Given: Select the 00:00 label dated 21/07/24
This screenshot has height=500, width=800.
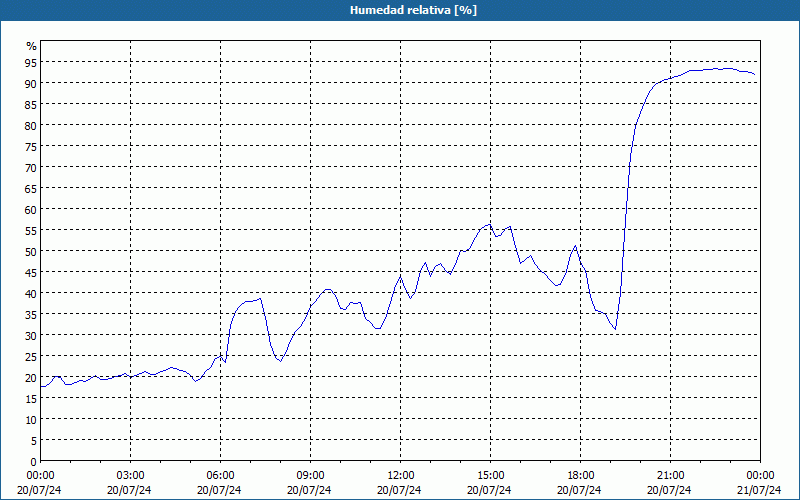Looking at the screenshot, I should pyautogui.click(x=760, y=476).
